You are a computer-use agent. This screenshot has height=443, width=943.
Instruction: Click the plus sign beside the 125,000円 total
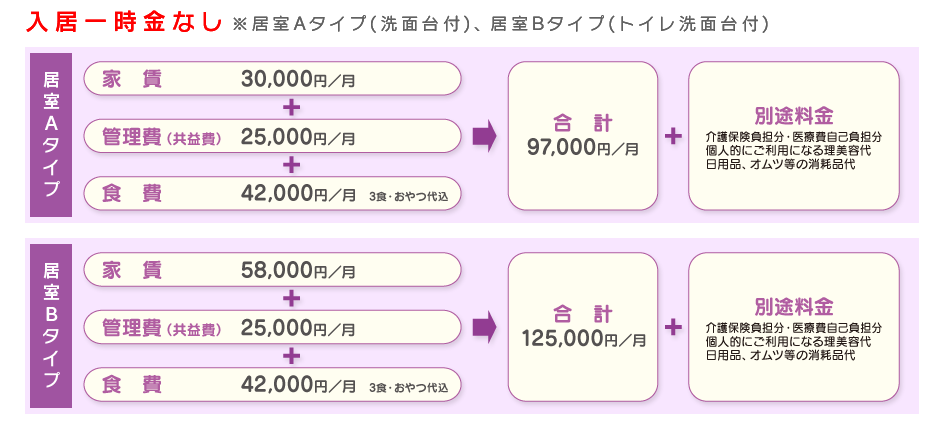[x=673, y=327]
